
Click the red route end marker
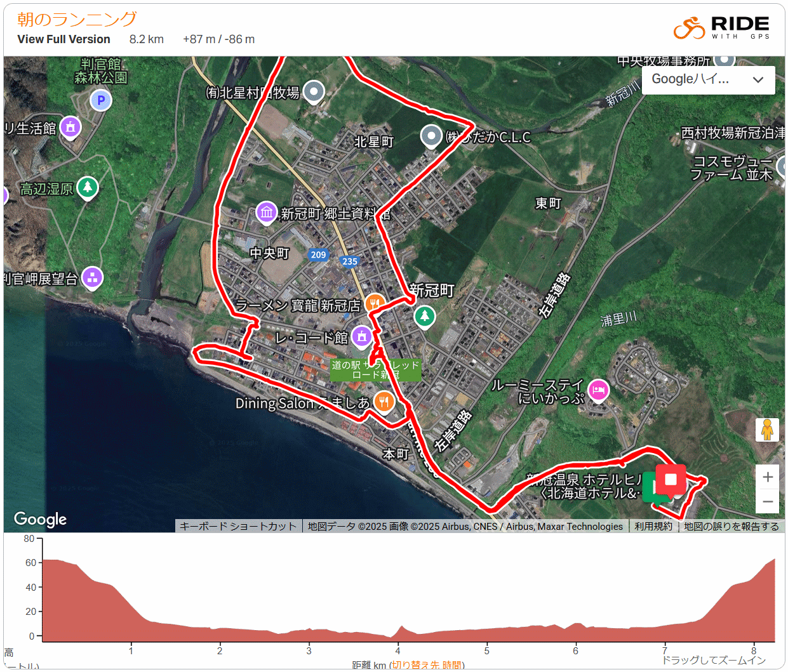[671, 480]
